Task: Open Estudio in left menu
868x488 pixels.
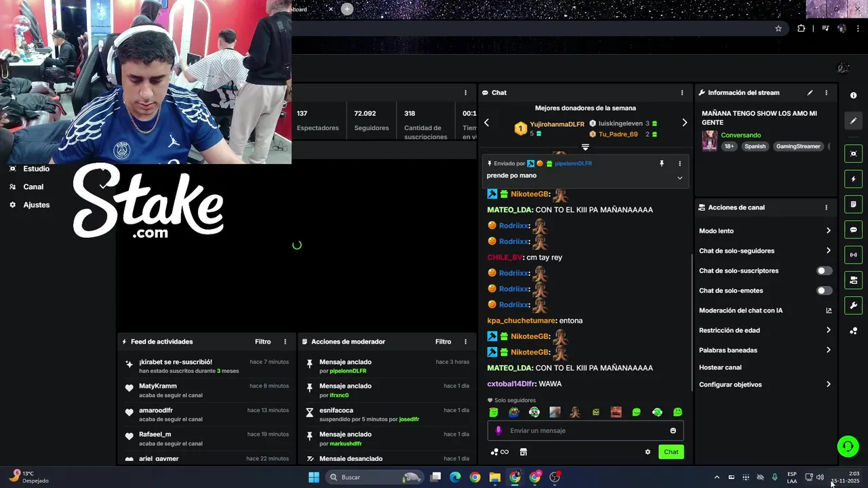Action: (36, 169)
